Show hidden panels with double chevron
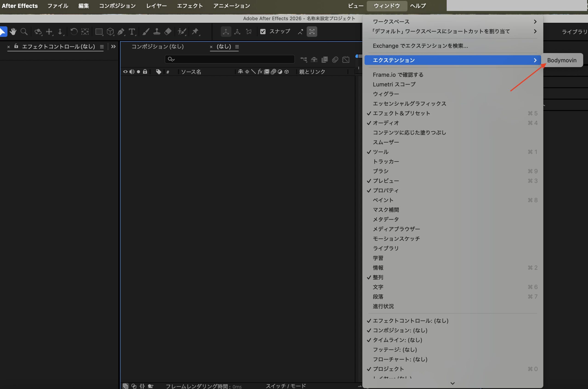Screen dimensions: 588x389 113,47
